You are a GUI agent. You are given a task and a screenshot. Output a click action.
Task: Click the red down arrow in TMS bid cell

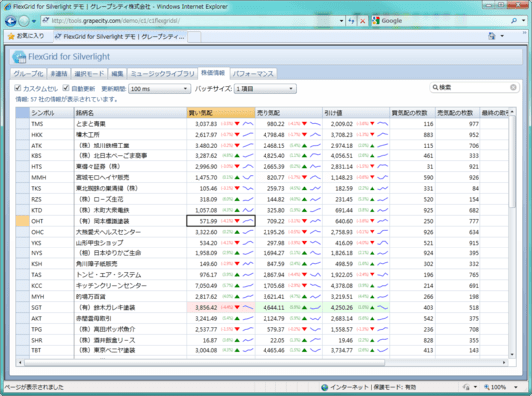(x=237, y=124)
